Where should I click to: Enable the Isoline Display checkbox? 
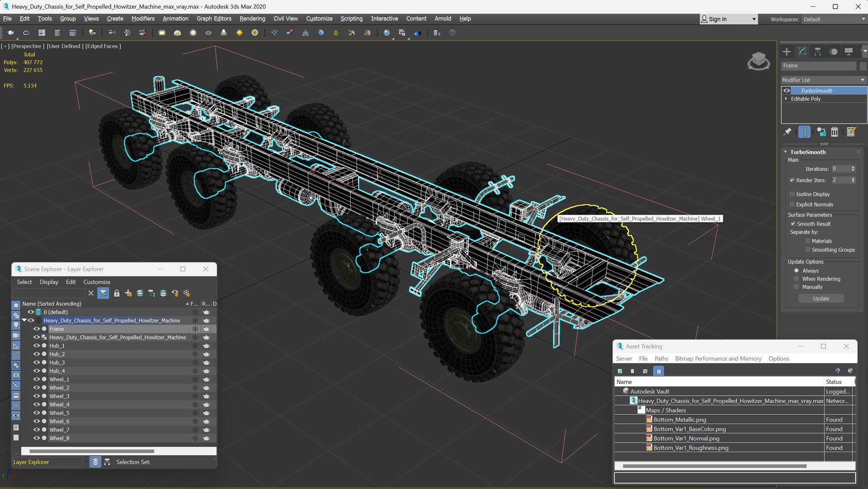point(792,194)
